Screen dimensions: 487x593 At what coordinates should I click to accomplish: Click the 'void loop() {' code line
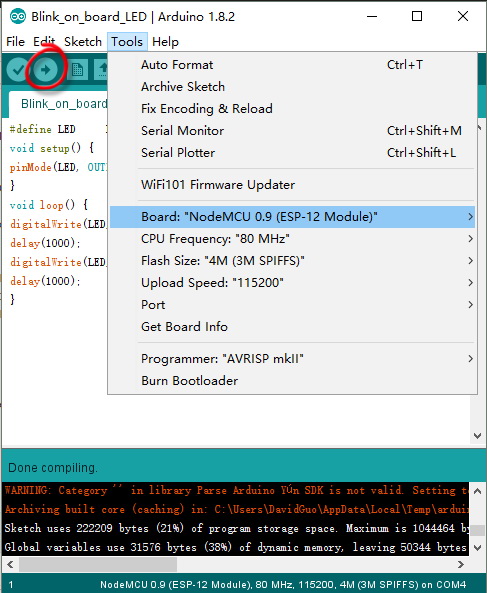coord(49,205)
